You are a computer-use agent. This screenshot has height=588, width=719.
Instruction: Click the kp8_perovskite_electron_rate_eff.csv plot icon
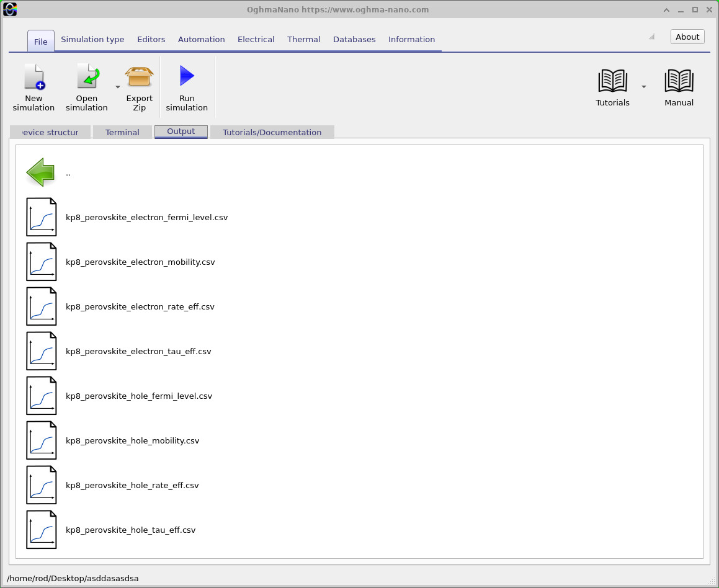pyautogui.click(x=42, y=306)
